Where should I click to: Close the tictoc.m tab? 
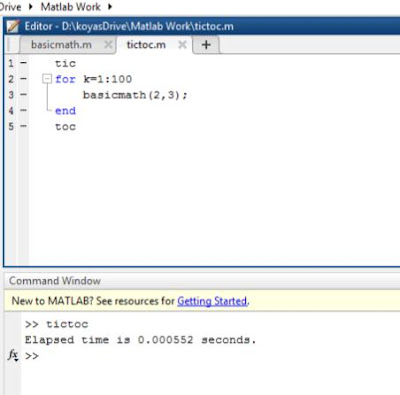(x=182, y=44)
